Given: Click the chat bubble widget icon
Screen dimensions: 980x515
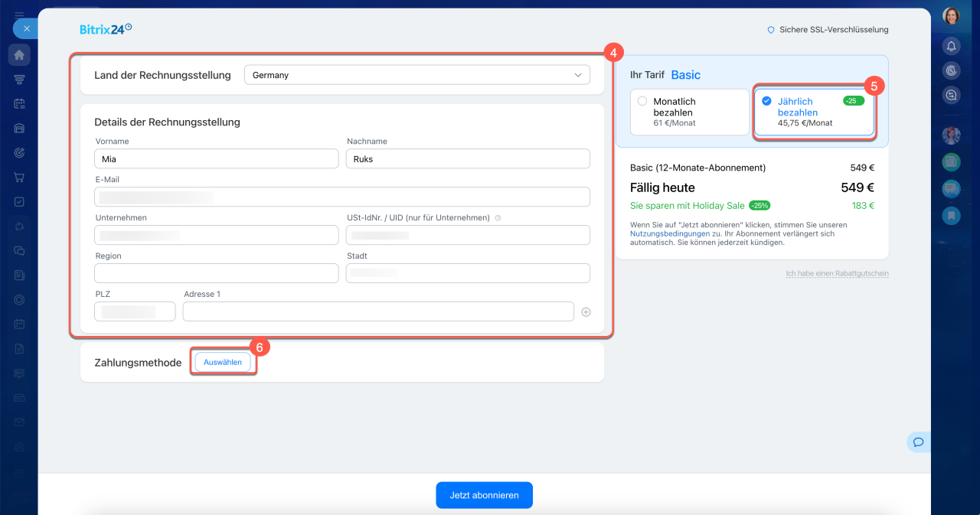Looking at the screenshot, I should pos(918,442).
